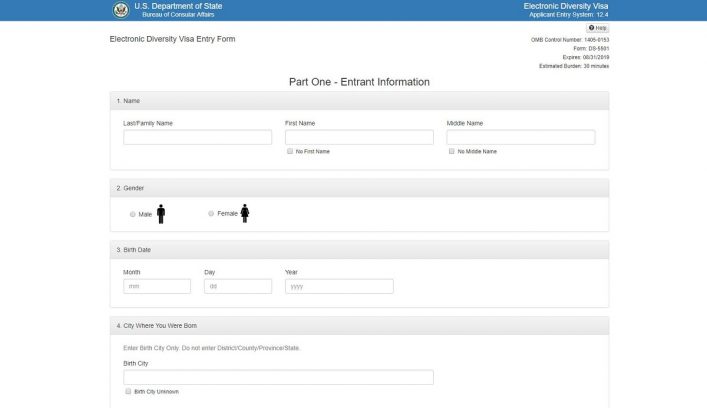Click the Electronic Diversity Visa header text
The image size is (707, 408).
[566, 6]
